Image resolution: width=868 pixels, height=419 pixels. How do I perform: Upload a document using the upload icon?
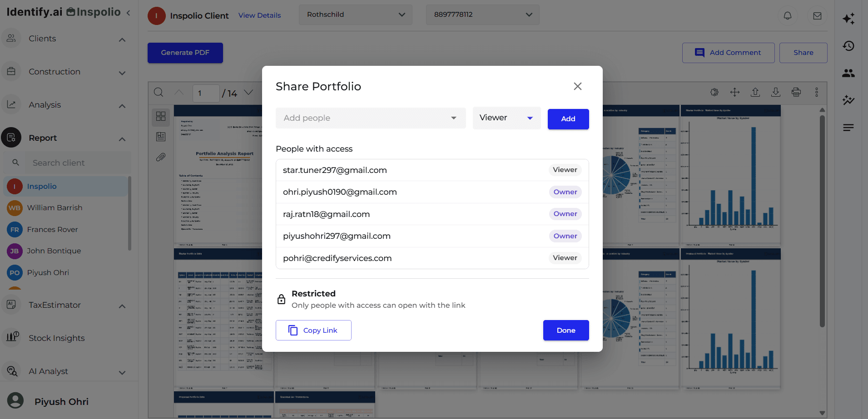click(755, 92)
